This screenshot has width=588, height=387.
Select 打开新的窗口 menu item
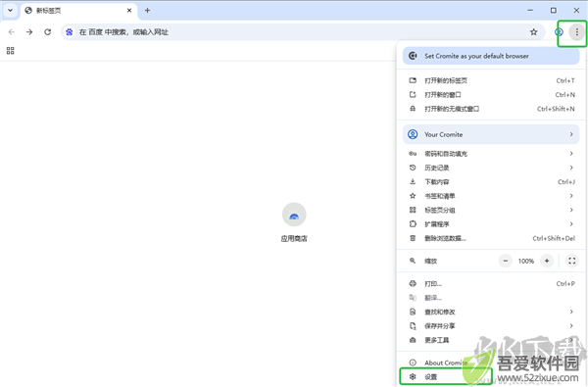[x=491, y=95]
